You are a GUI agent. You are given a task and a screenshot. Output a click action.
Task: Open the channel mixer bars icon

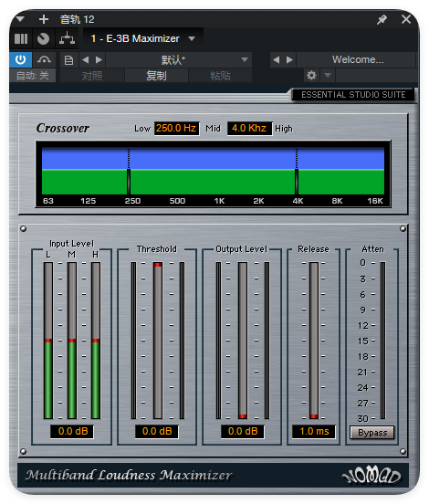[x=21, y=39]
